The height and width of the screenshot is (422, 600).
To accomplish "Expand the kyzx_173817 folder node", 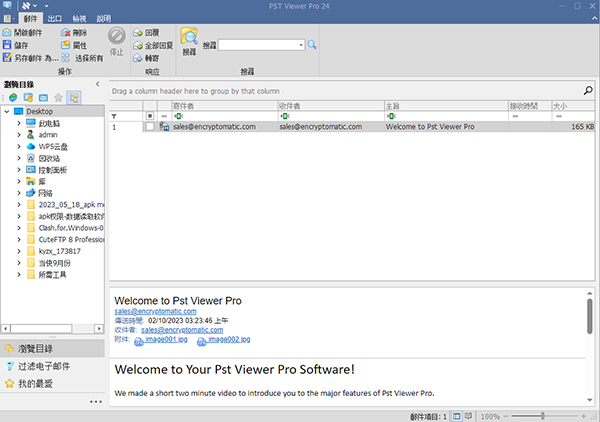I will (x=19, y=251).
